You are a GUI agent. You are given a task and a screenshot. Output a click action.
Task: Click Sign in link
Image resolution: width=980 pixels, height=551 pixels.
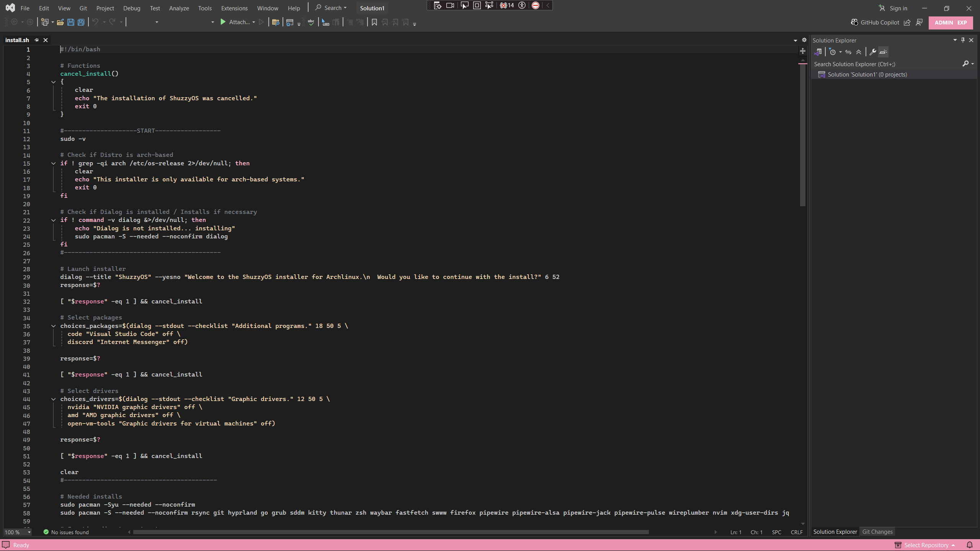tap(898, 8)
